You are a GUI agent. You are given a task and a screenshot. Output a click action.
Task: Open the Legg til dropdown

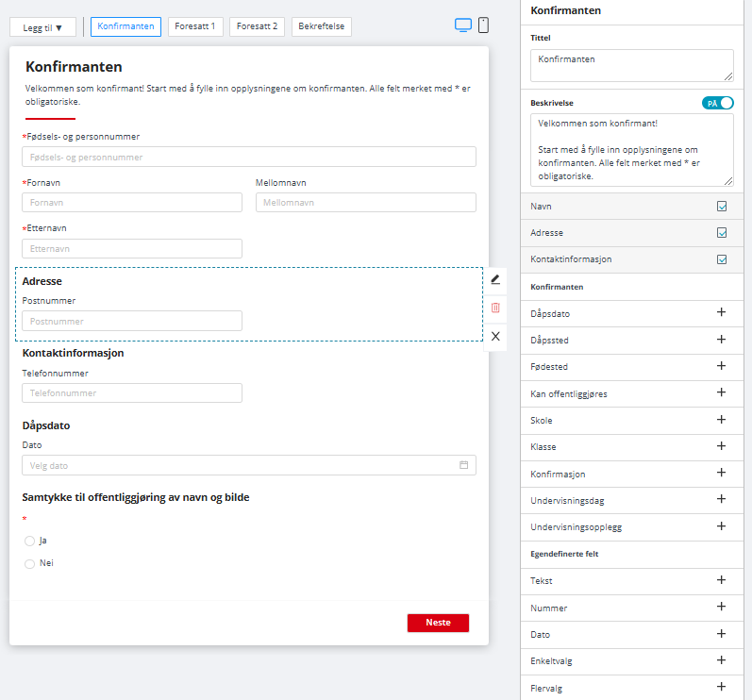[x=42, y=27]
